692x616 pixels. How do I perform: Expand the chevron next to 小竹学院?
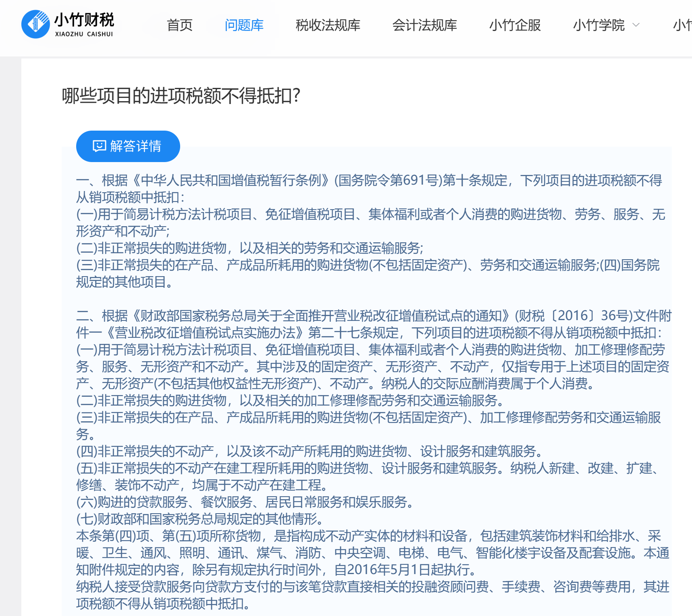pyautogui.click(x=636, y=25)
